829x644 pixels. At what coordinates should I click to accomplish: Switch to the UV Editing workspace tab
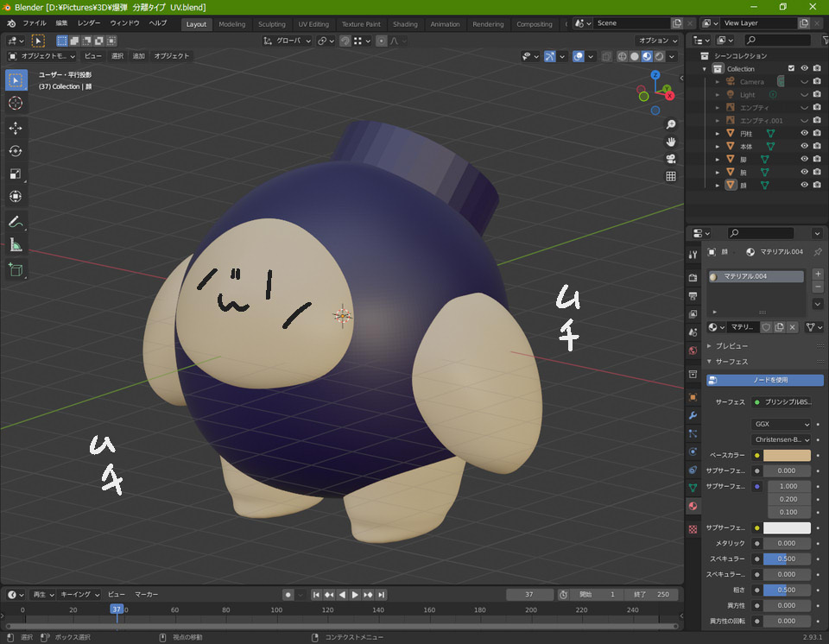coord(313,24)
